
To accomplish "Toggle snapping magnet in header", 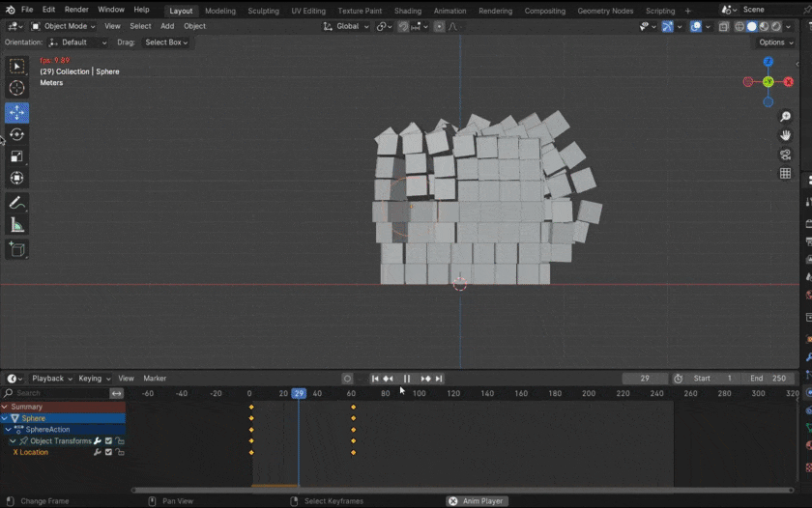I will 403,26.
